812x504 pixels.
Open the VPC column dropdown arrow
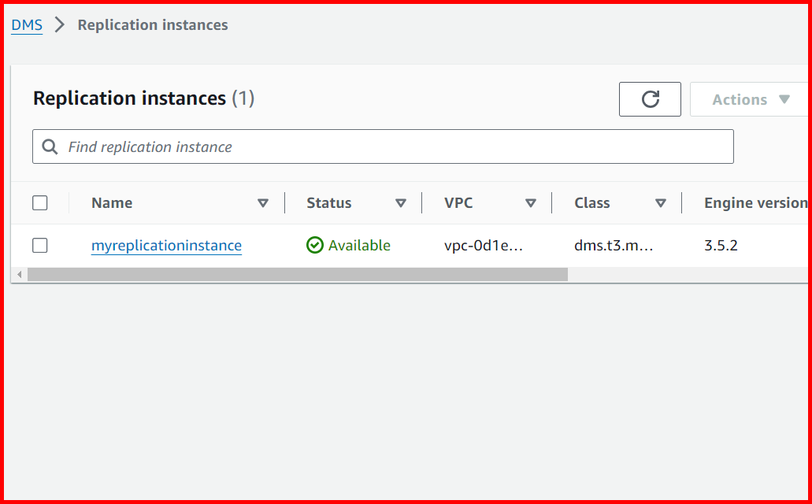pyautogui.click(x=532, y=202)
